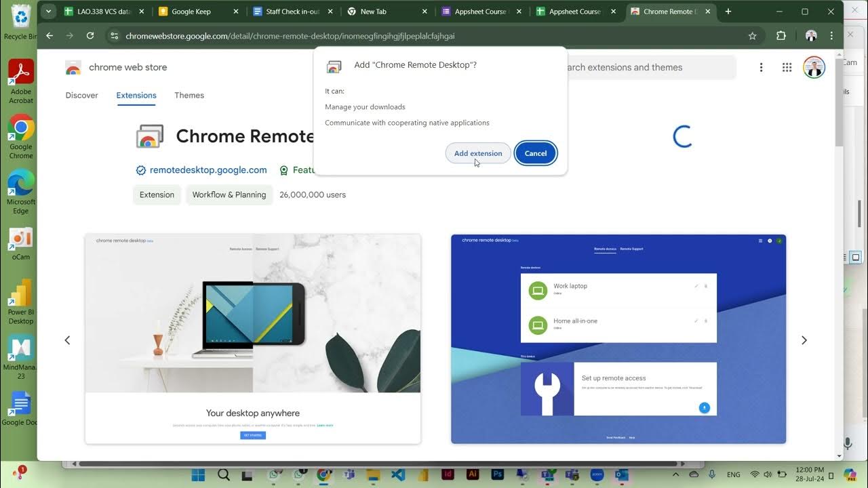The width and height of the screenshot is (868, 488).
Task: Open the remotedesktop.google.com link
Action: (208, 170)
